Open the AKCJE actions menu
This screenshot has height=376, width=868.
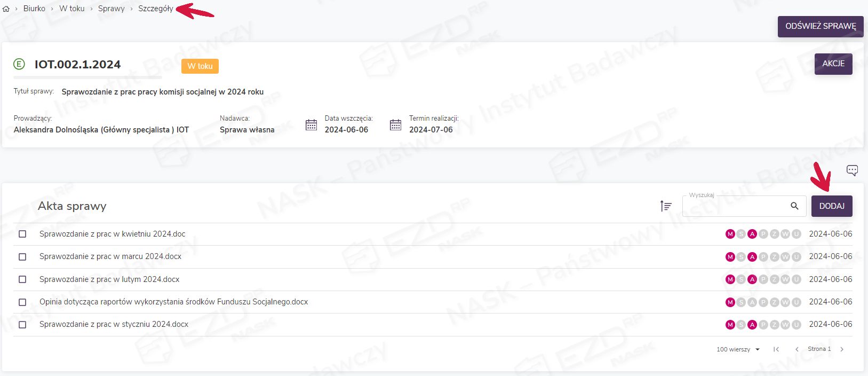[833, 64]
